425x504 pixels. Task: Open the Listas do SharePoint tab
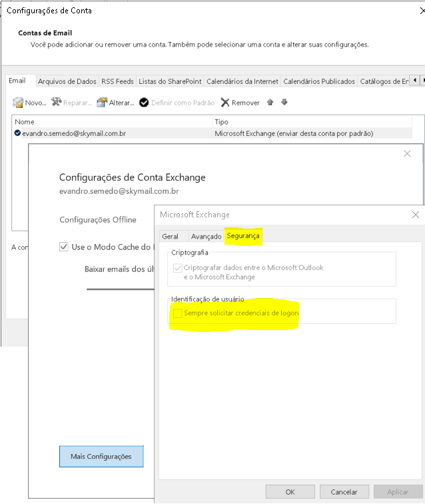(170, 81)
